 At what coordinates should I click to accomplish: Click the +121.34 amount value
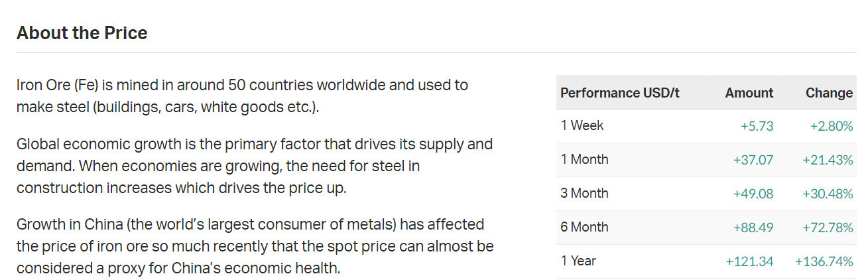point(749,261)
